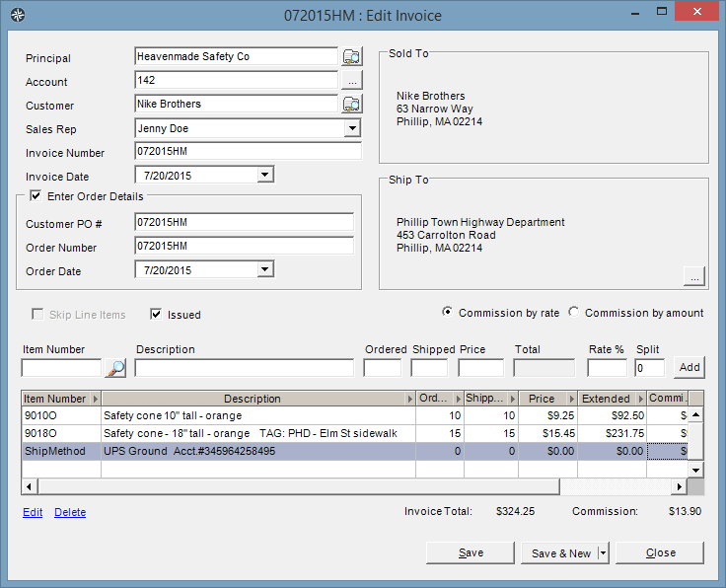Open Item Number column filter arrow

[95, 399]
